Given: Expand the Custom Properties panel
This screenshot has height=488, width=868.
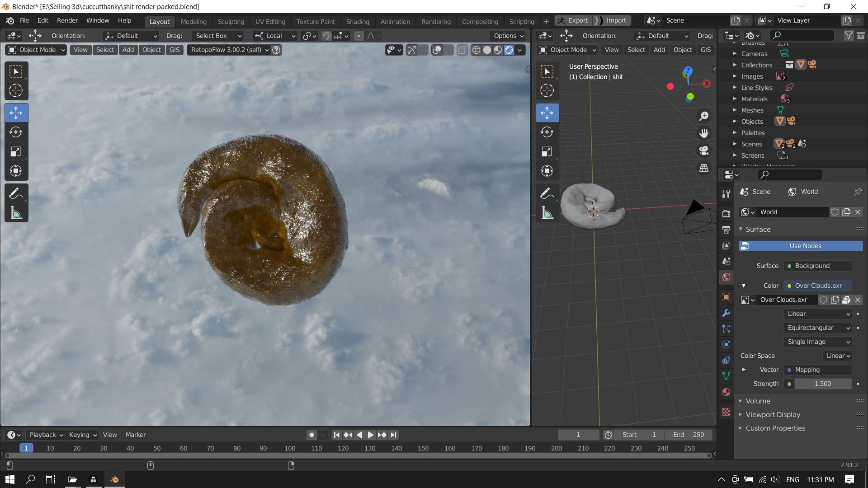Looking at the screenshot, I should [x=775, y=428].
